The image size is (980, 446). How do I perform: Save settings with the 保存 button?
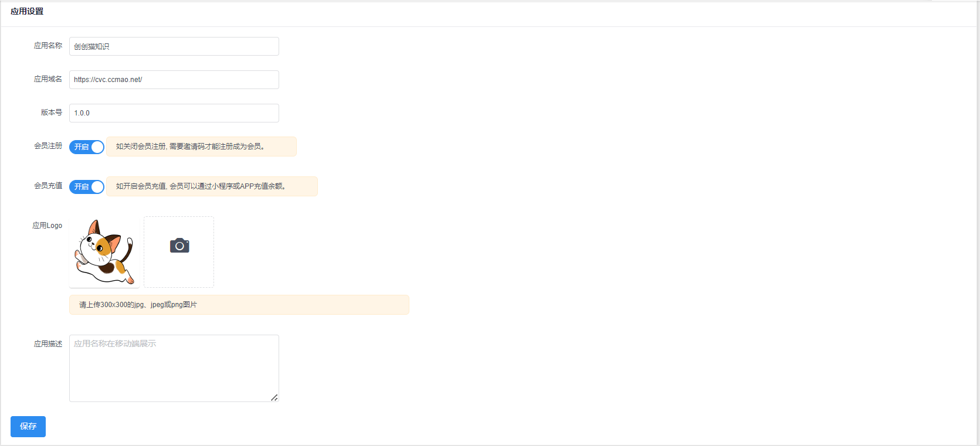28,427
